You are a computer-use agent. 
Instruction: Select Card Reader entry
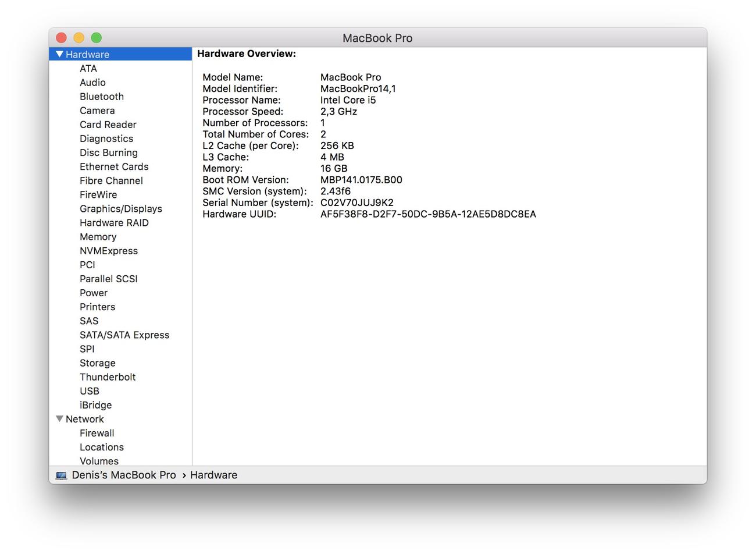pyautogui.click(x=108, y=125)
